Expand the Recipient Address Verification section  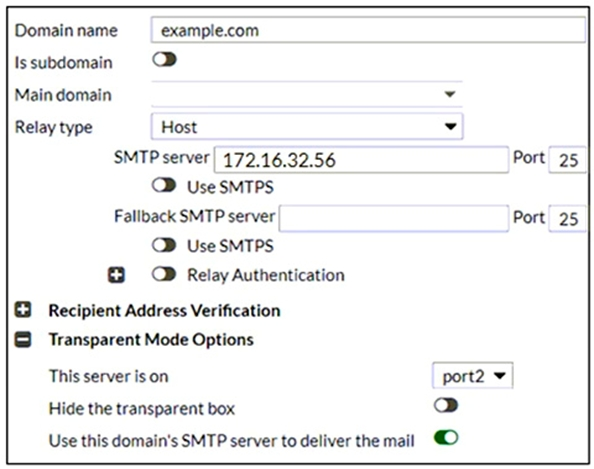[23, 310]
